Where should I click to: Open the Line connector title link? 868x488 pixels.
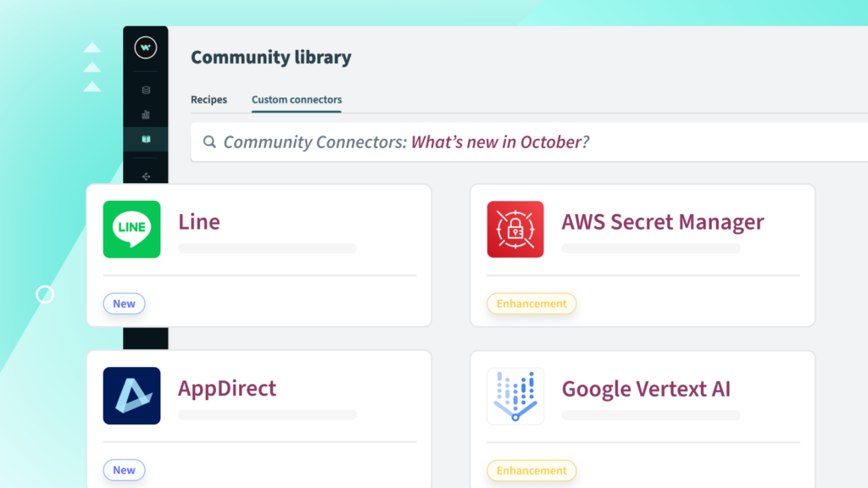pyautogui.click(x=198, y=222)
